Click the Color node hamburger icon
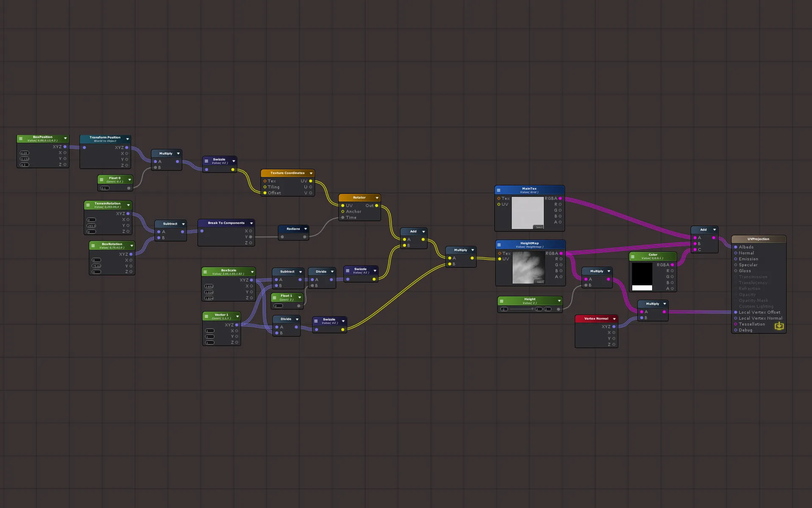 click(x=633, y=257)
